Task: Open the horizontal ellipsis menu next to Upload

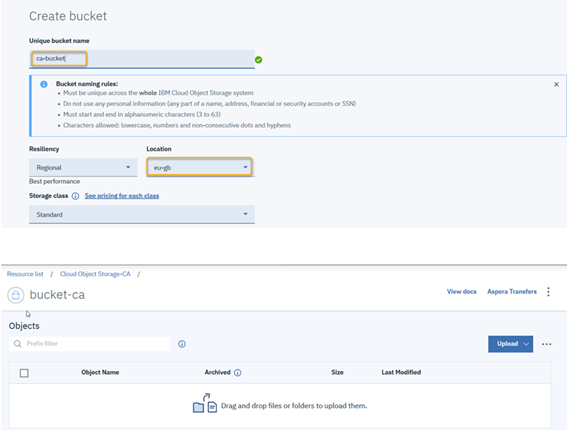Action: pyautogui.click(x=546, y=344)
